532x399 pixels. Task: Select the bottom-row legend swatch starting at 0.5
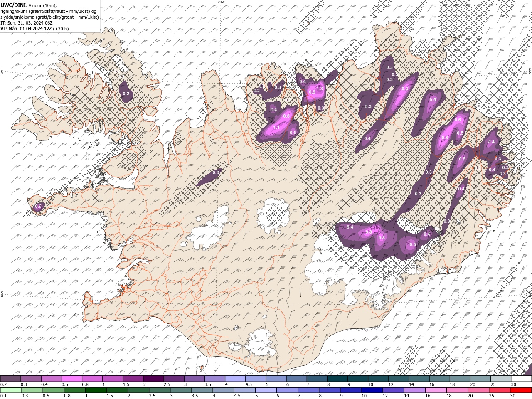click(x=53, y=390)
